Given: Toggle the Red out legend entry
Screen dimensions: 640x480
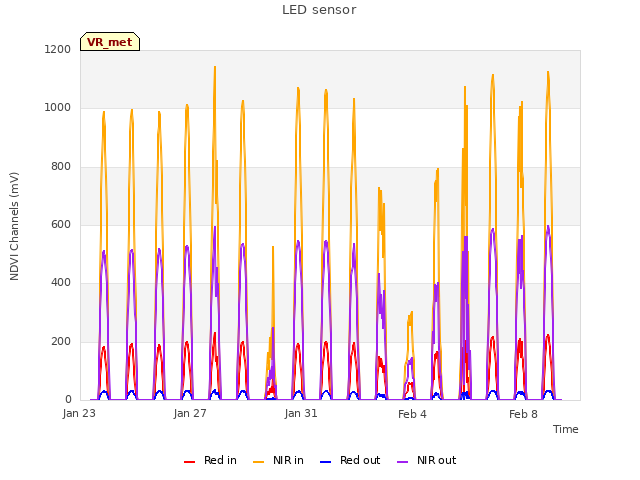Looking at the screenshot, I should [350, 460].
